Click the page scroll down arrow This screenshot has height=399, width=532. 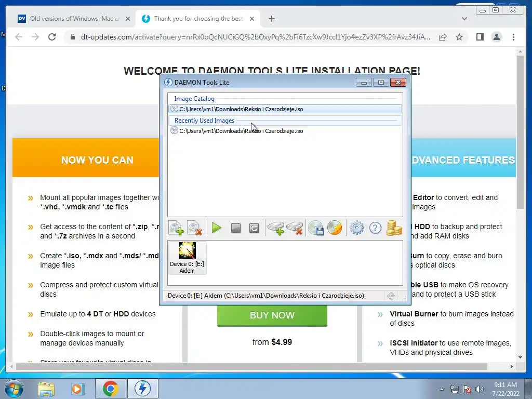coord(520,357)
